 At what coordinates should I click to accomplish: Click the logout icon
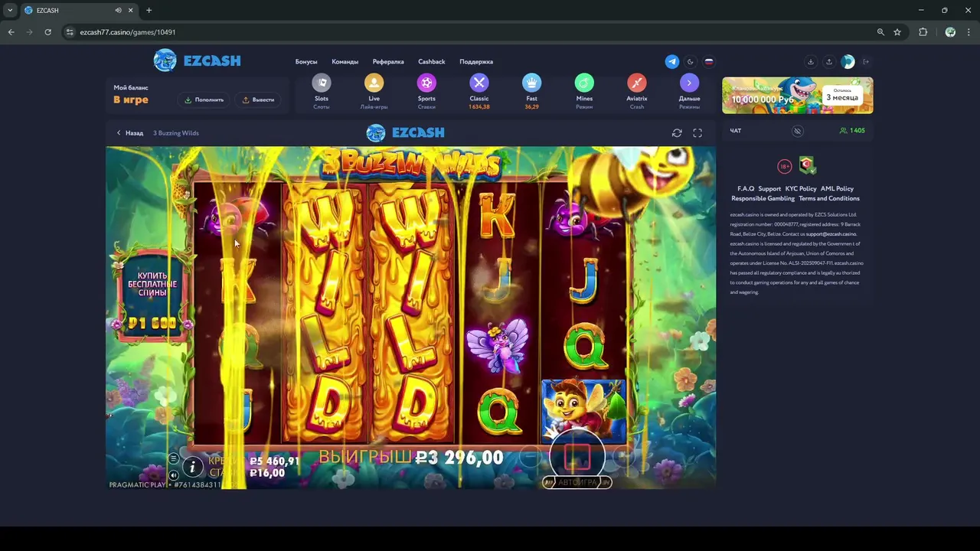pos(866,62)
